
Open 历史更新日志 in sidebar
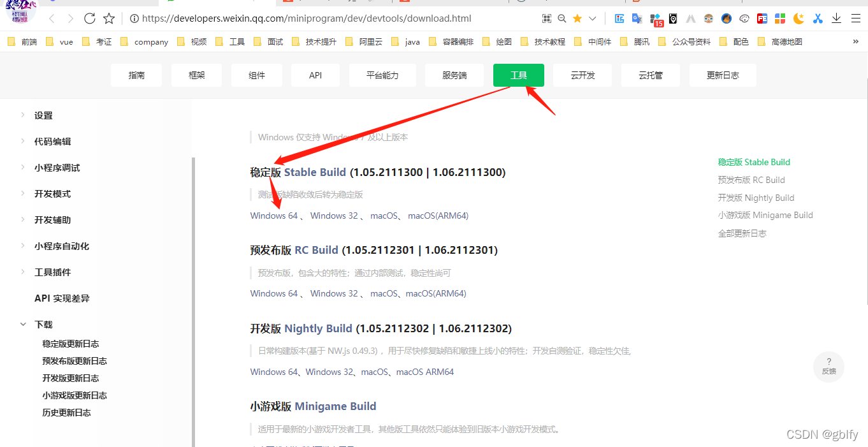pyautogui.click(x=67, y=413)
